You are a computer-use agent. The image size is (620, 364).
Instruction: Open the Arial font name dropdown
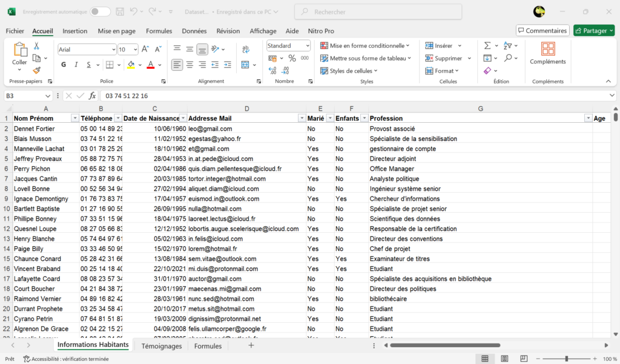(113, 50)
